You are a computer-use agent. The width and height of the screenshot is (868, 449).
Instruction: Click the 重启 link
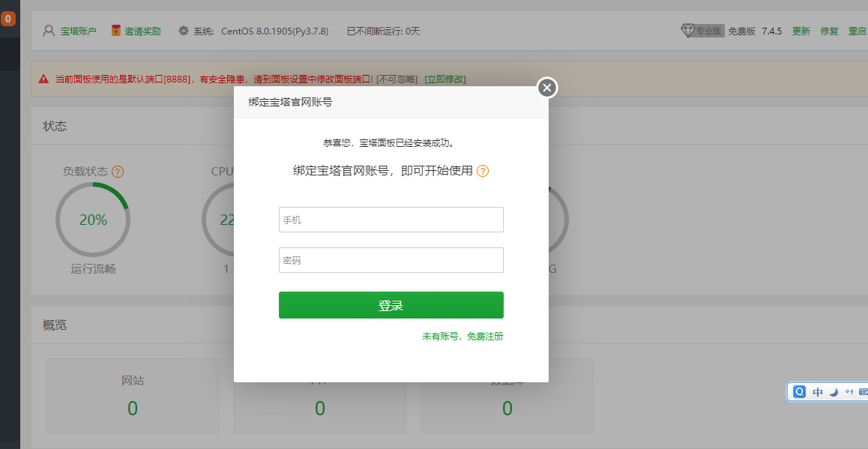(858, 31)
